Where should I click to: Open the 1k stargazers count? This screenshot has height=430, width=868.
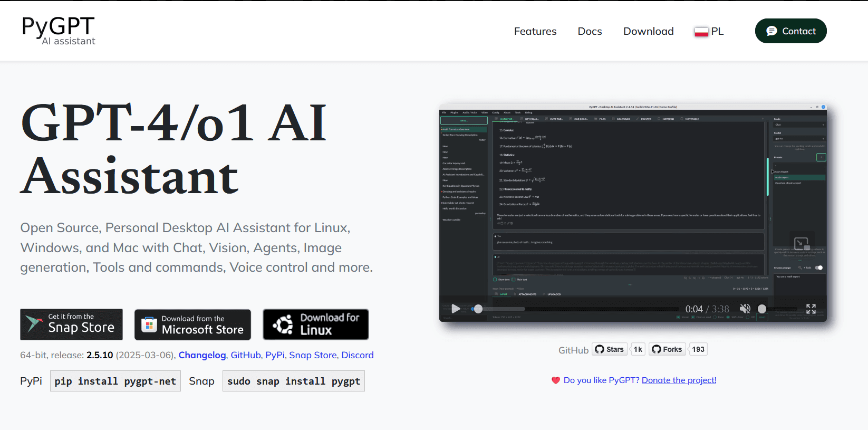coord(638,349)
